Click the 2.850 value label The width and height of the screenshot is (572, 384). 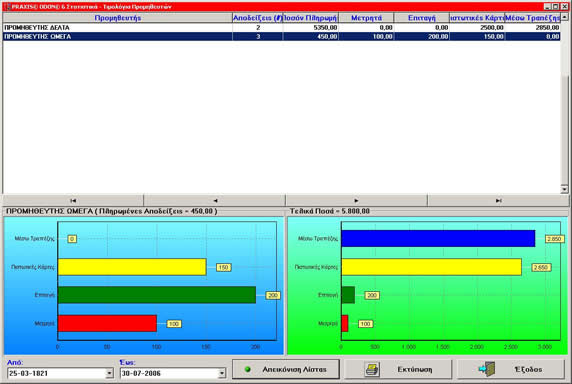(554, 239)
